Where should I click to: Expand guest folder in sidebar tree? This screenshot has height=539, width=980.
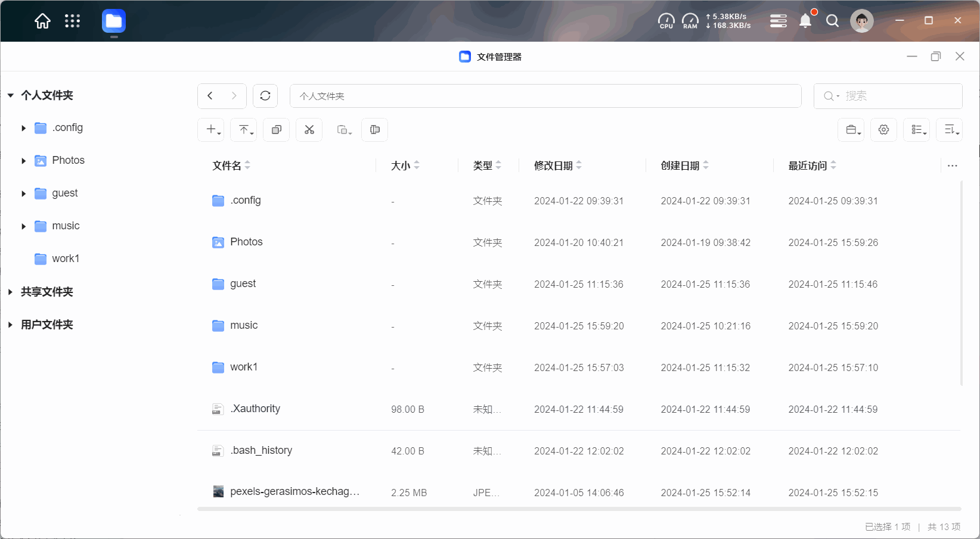23,194
